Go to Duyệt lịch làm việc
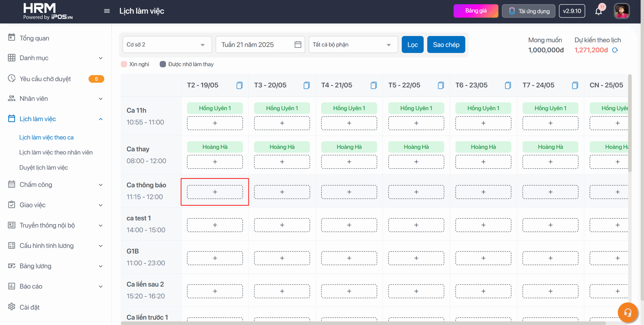The width and height of the screenshot is (644, 325). click(x=44, y=167)
